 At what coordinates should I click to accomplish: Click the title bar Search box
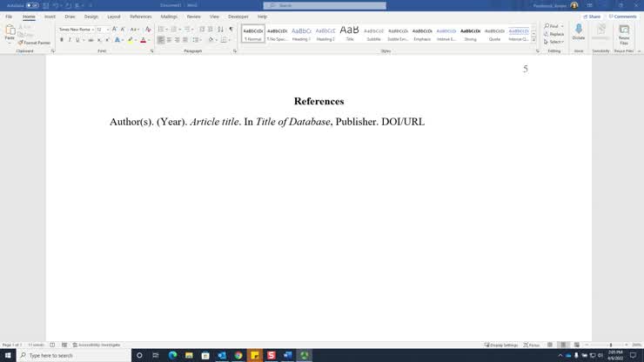pyautogui.click(x=325, y=6)
